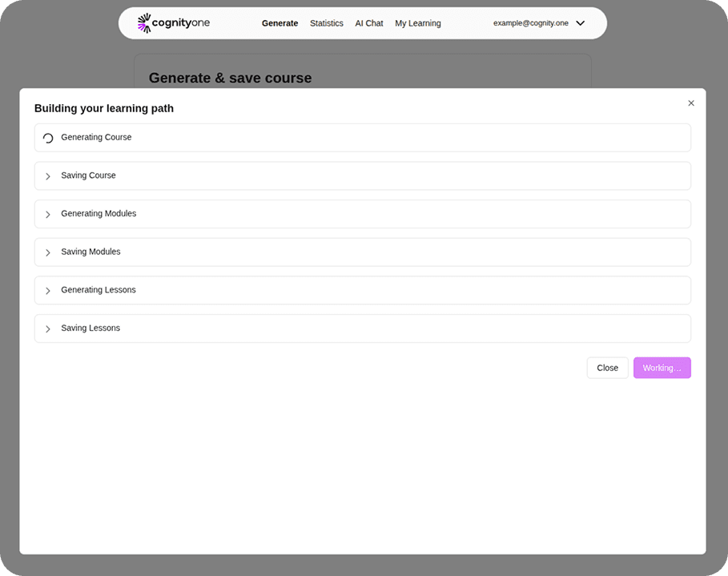The width and height of the screenshot is (728, 576).
Task: Open AI Chat from navigation
Action: [369, 23]
